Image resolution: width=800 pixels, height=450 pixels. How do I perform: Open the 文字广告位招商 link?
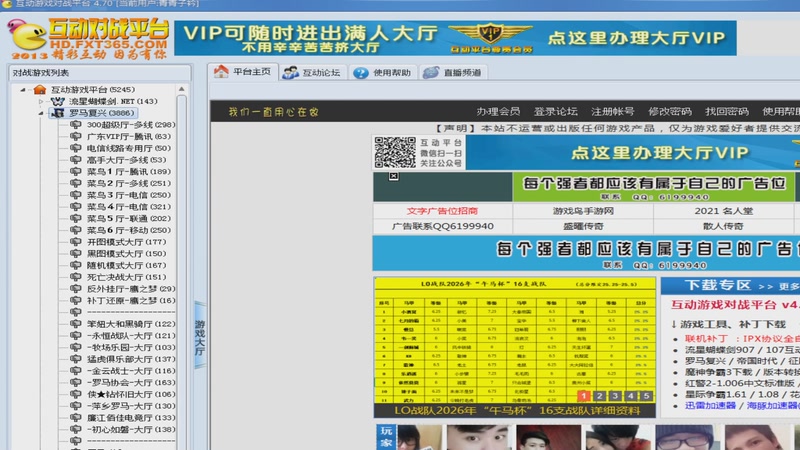tap(442, 211)
